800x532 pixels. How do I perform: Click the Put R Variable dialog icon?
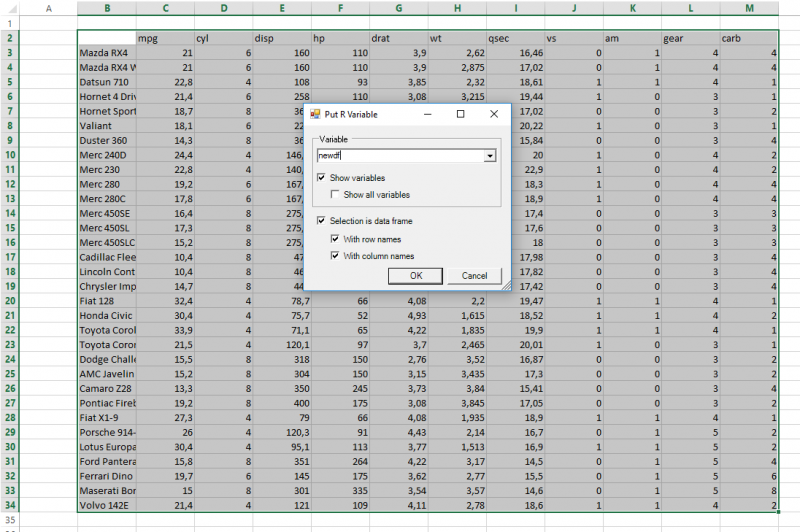[x=315, y=114]
